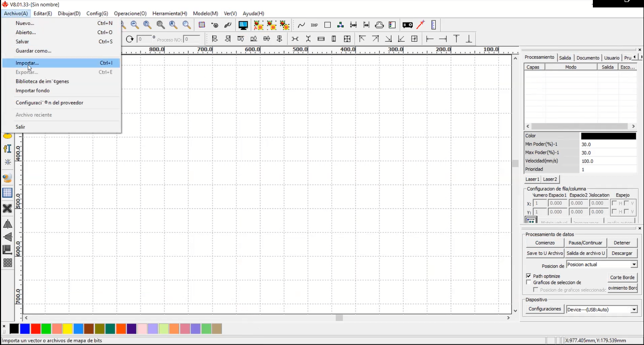This screenshot has width=644, height=345.
Task: Click the Corte Borde button
Action: click(x=623, y=277)
